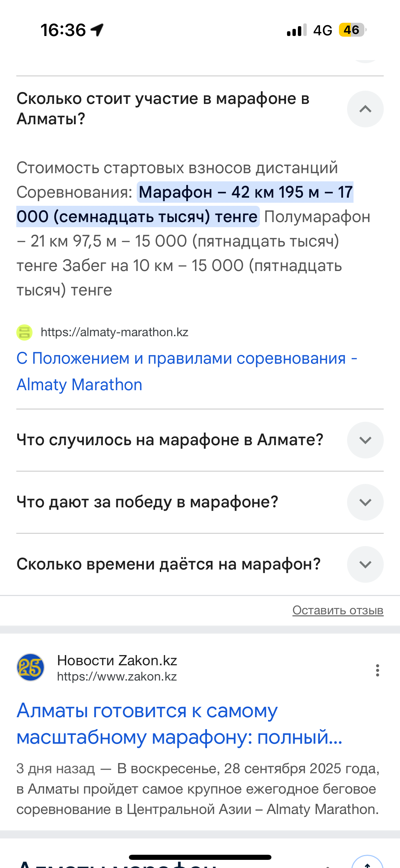Tap the Zakon.kz site logo

31,667
